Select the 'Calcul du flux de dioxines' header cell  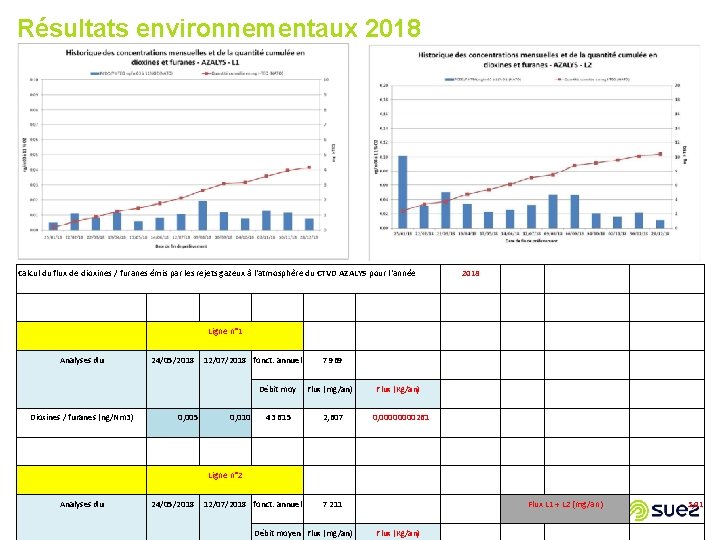click(228, 279)
